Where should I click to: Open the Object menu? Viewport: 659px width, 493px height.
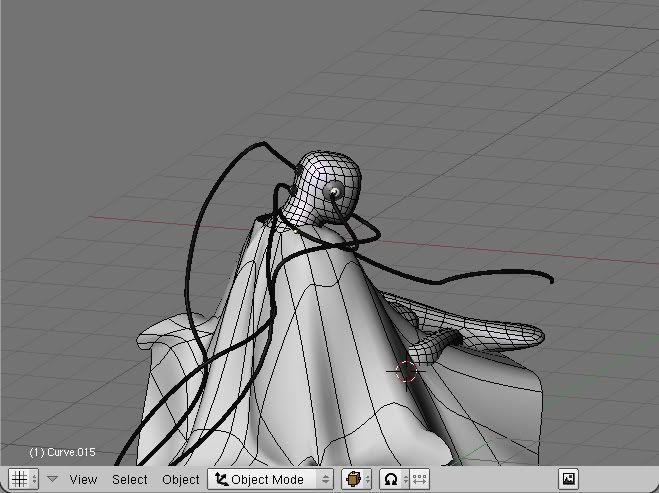181,479
